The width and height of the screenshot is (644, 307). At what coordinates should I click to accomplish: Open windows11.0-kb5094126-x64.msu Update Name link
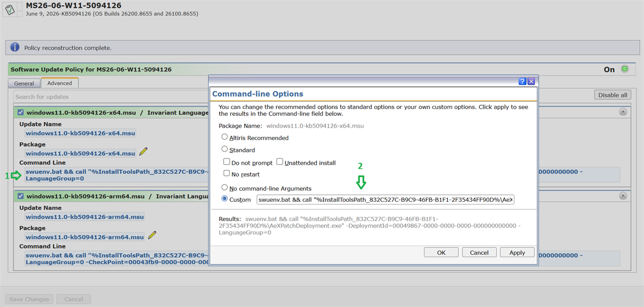(x=80, y=133)
